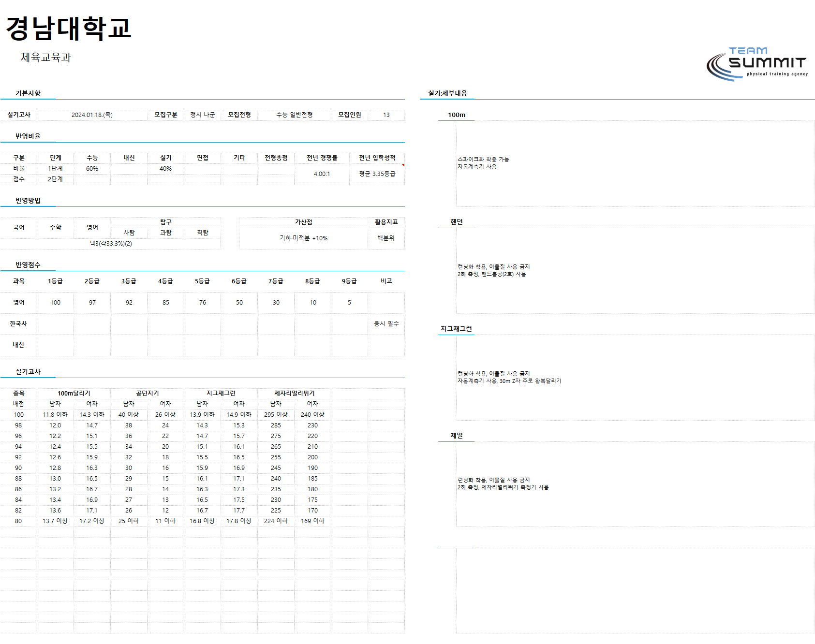Image resolution: width=815 pixels, height=644 pixels.
Task: Click the red comment marker in 전년 입학성적
Action: pos(403,165)
